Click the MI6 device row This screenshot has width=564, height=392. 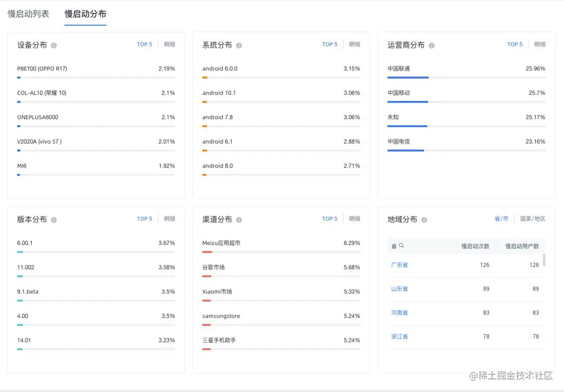click(x=96, y=169)
